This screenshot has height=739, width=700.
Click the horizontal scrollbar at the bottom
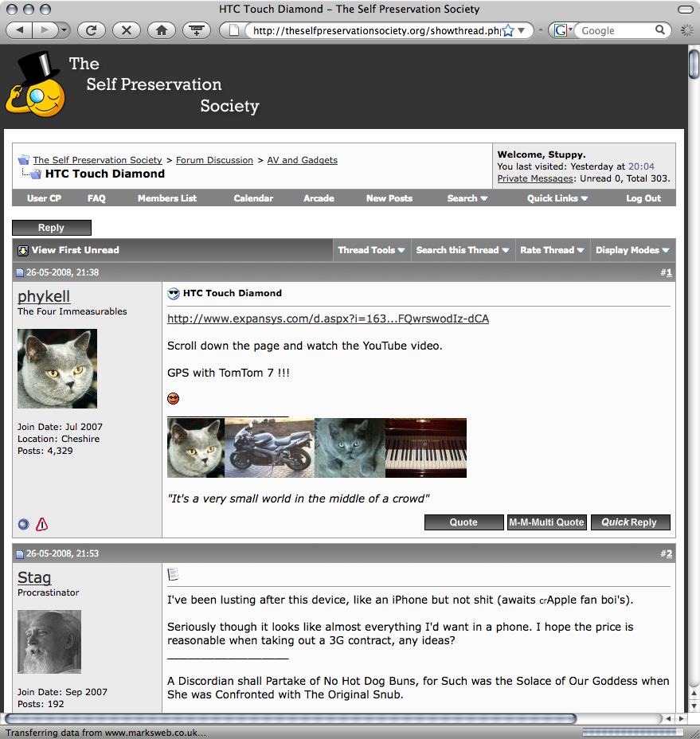(291, 718)
